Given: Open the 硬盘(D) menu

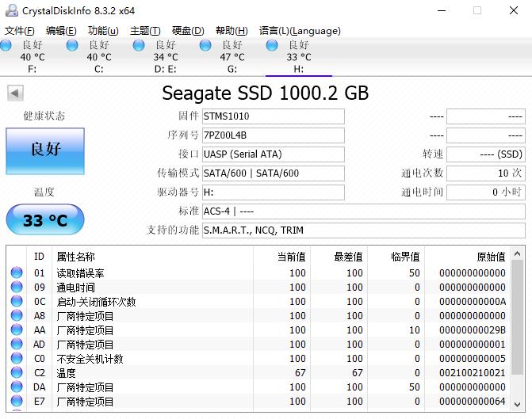Looking at the screenshot, I should tap(188, 31).
